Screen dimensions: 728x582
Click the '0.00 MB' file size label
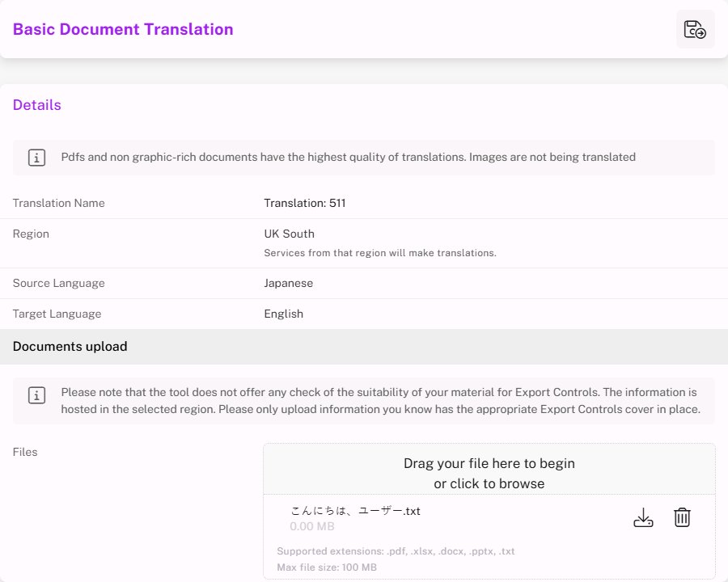pyautogui.click(x=311, y=527)
